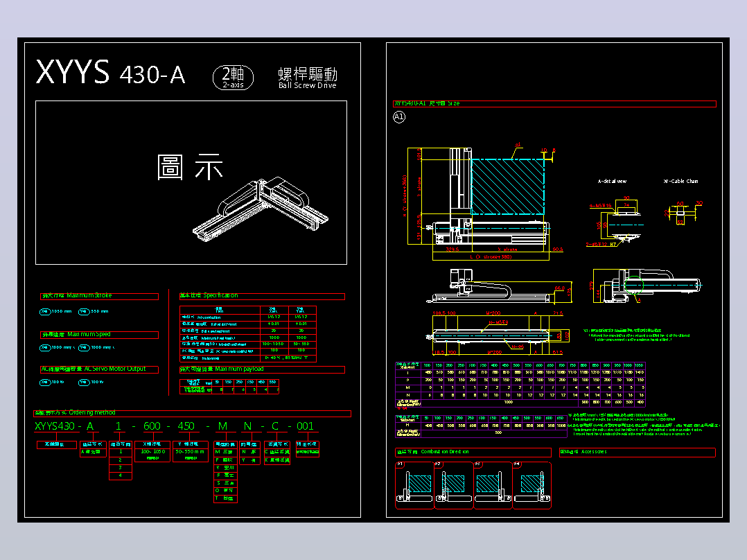
Task: Click the 50~550mm Y stroke range box
Action: pyautogui.click(x=190, y=451)
